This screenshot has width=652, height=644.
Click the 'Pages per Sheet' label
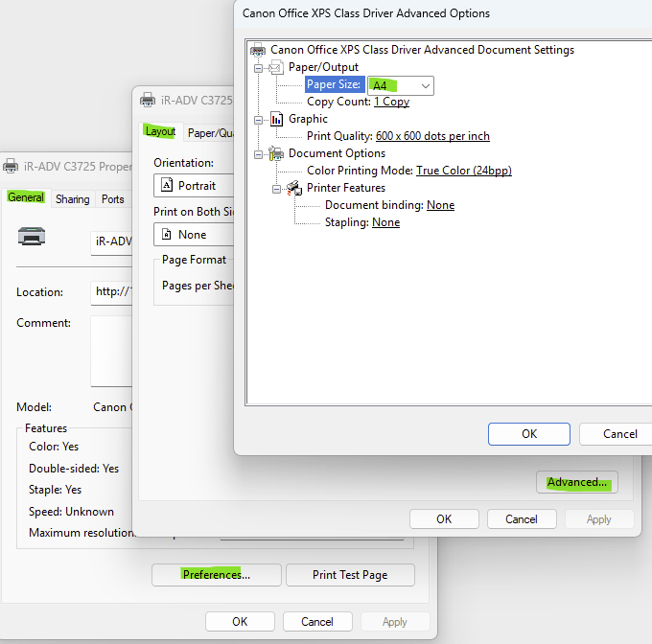(198, 286)
